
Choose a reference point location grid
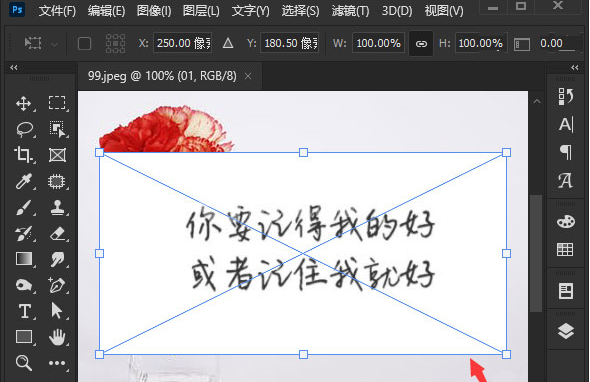tap(116, 44)
